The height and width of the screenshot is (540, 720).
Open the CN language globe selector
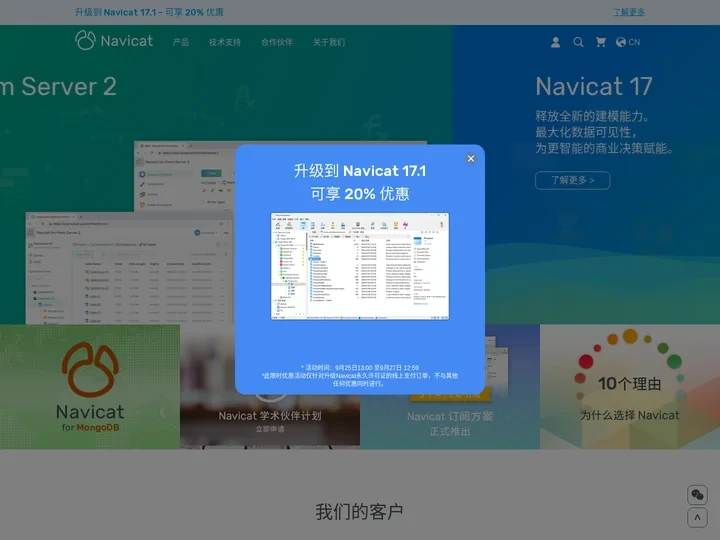coord(628,42)
